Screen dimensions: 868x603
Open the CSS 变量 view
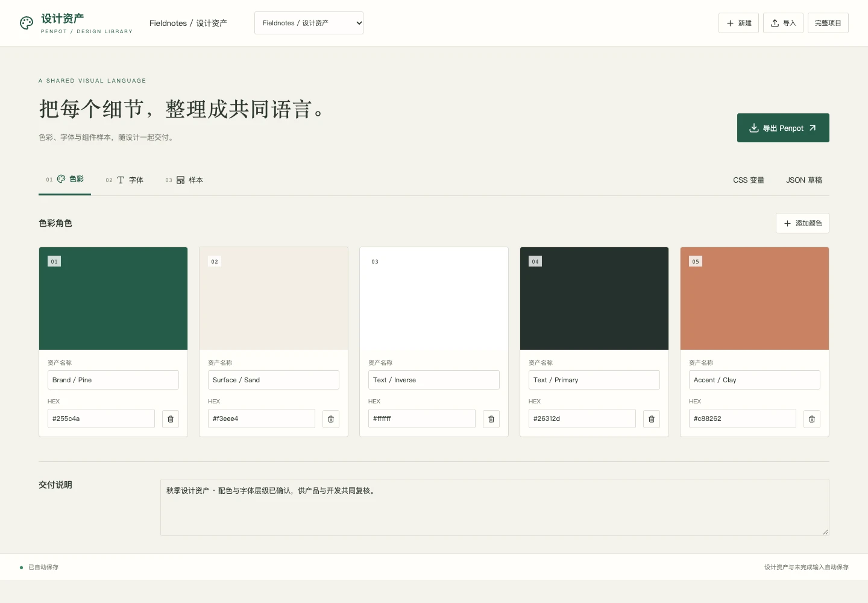click(749, 180)
